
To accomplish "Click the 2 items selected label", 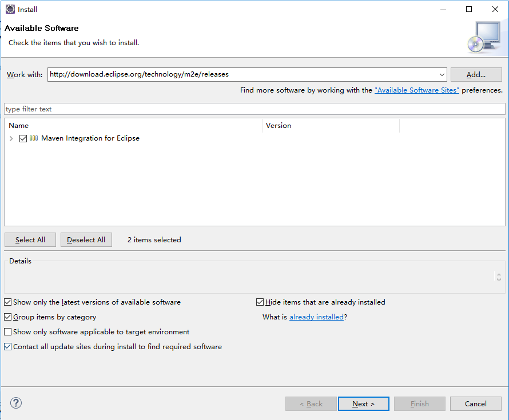I will point(154,239).
